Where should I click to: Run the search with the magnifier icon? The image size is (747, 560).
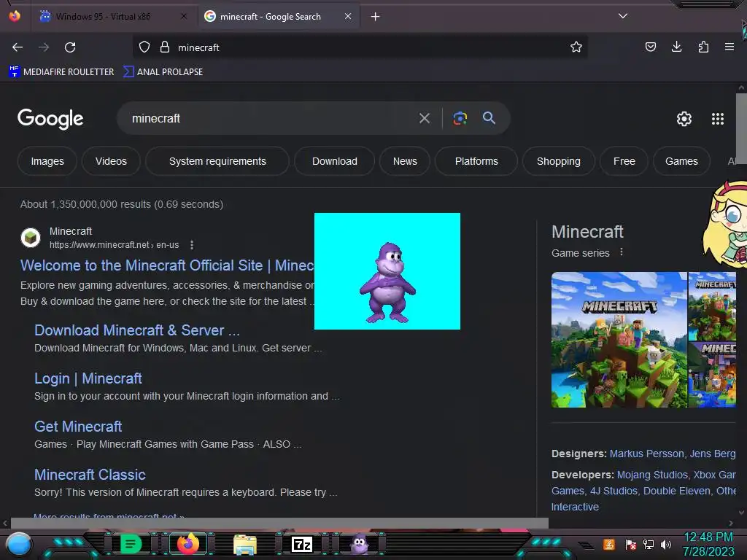click(x=489, y=117)
